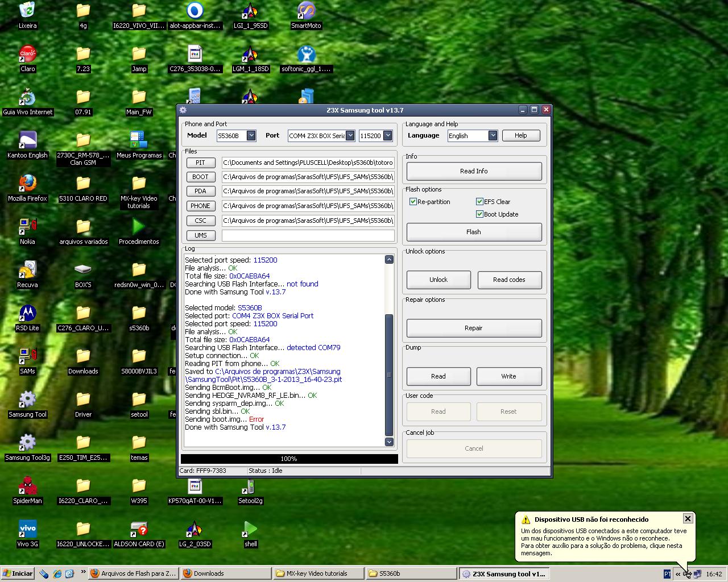The image size is (728, 582).
Task: Click the Log scrollbar thumb
Action: [389, 375]
